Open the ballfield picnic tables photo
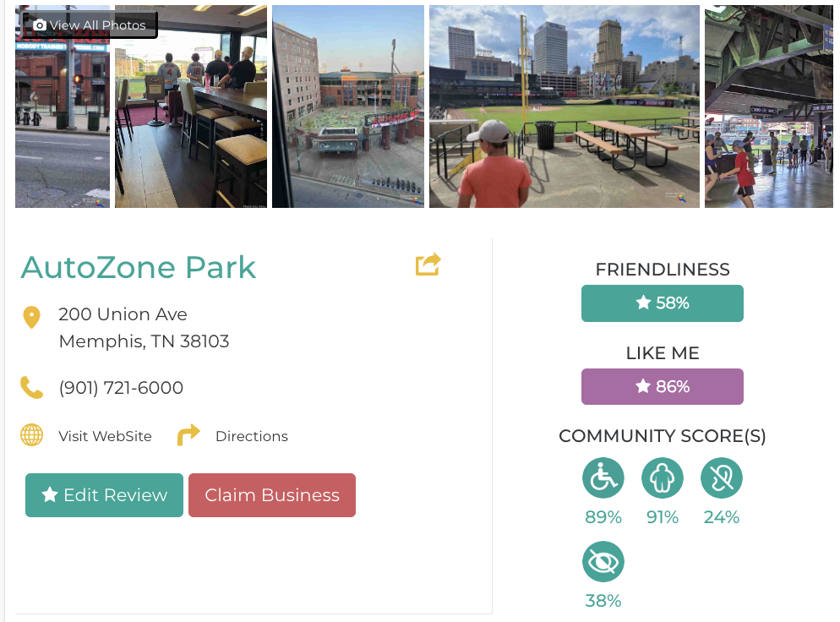 (x=565, y=106)
